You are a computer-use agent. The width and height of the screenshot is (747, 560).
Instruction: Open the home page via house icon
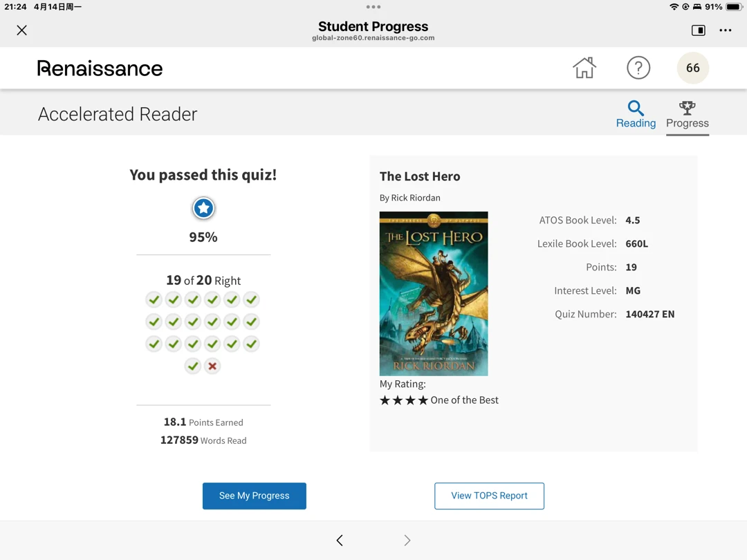click(584, 68)
